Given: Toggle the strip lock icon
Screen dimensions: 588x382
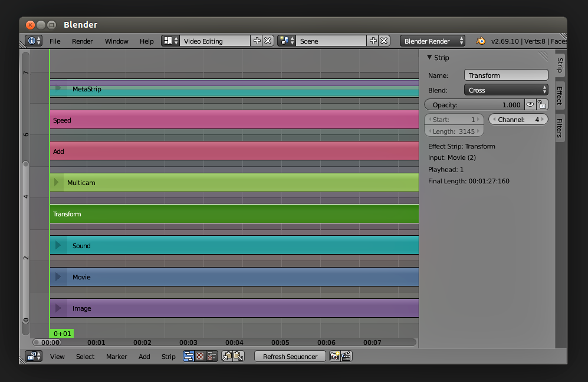Looking at the screenshot, I should (542, 104).
